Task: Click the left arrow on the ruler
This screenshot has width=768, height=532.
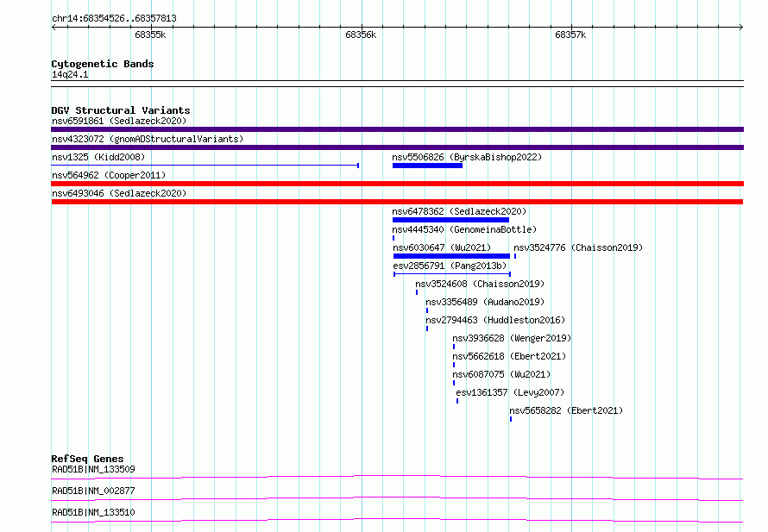Action: 54,27
